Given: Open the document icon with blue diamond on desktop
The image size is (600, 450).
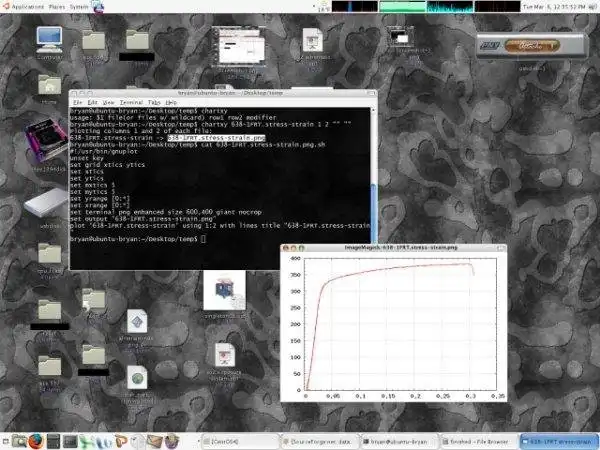Looking at the screenshot, I should [x=137, y=321].
